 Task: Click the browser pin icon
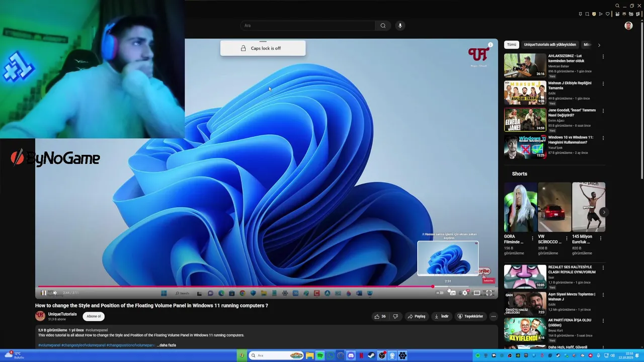(x=580, y=14)
